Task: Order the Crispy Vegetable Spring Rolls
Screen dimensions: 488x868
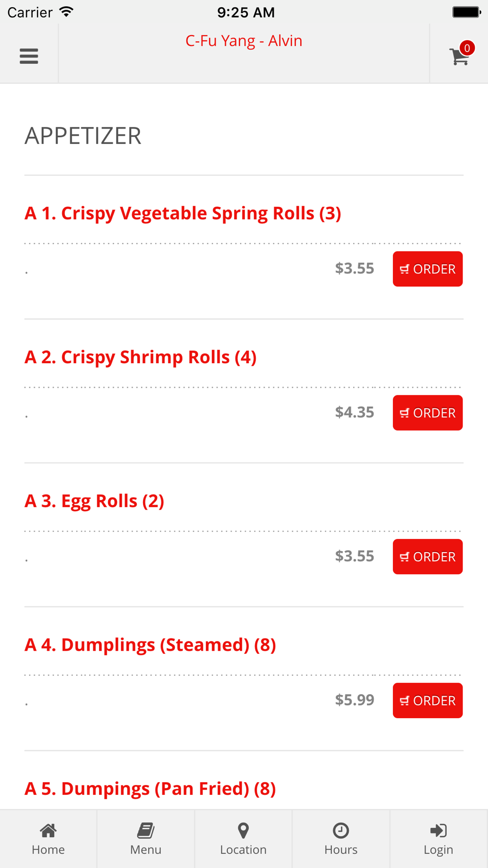Action: (427, 269)
